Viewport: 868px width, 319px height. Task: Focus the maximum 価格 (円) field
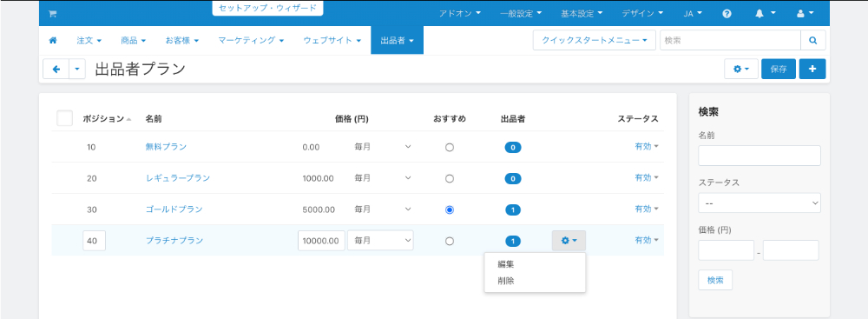click(x=791, y=250)
